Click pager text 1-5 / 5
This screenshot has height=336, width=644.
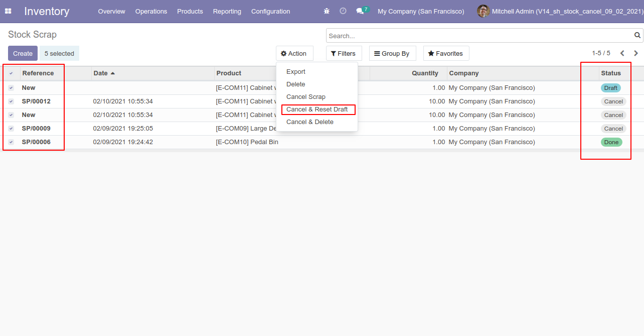601,53
